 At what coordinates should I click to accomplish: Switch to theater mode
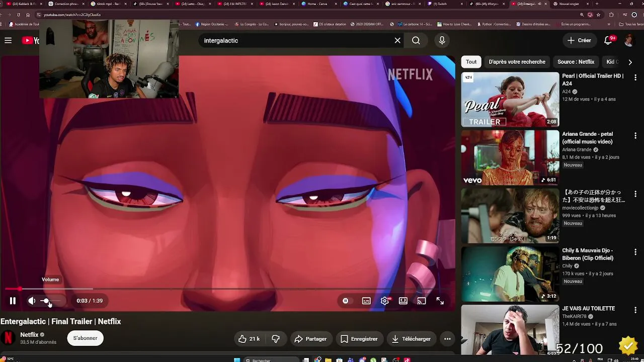coord(403,301)
